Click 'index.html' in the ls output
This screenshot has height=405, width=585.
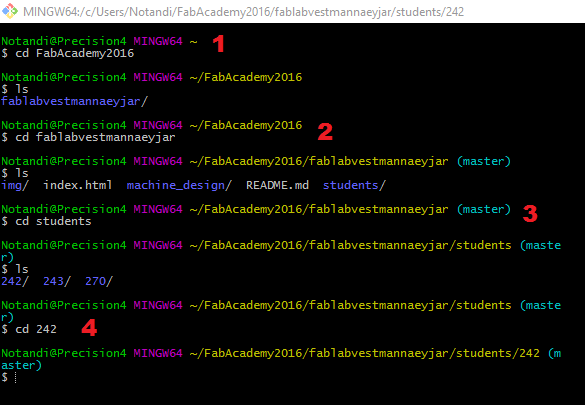point(78,185)
